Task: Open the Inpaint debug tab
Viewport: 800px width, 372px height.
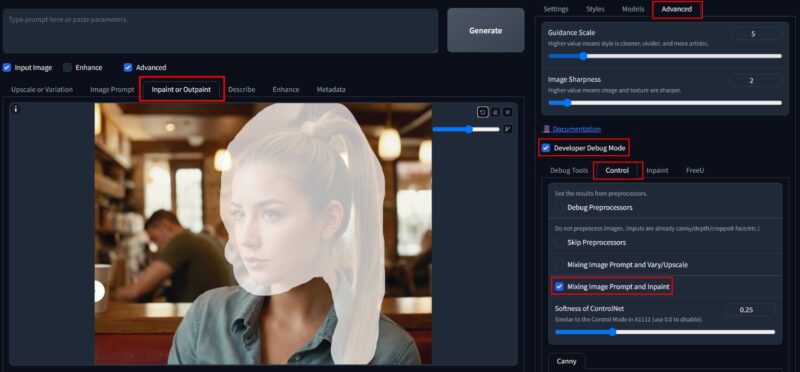Action: 657,170
